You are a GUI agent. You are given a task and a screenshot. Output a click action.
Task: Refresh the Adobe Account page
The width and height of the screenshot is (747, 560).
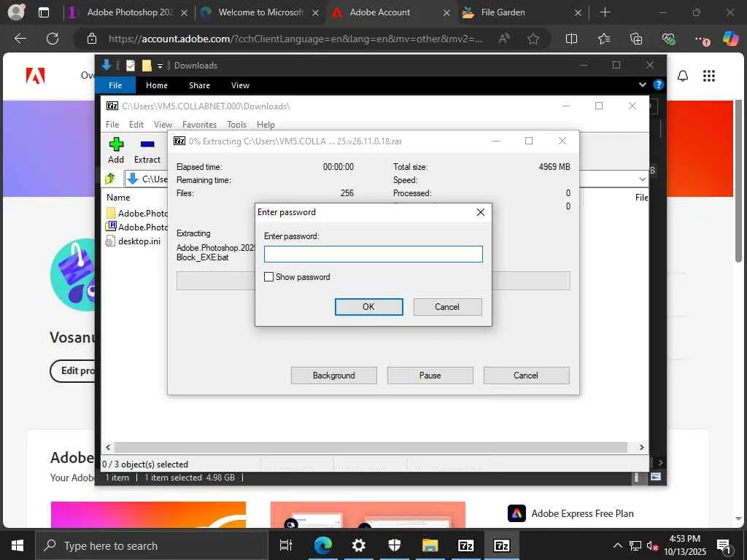53,39
